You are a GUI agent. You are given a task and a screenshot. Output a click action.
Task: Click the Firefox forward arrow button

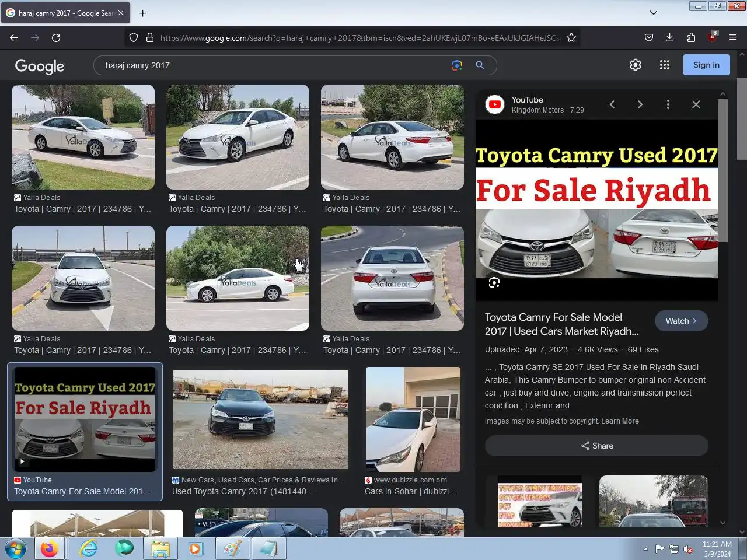(x=35, y=37)
